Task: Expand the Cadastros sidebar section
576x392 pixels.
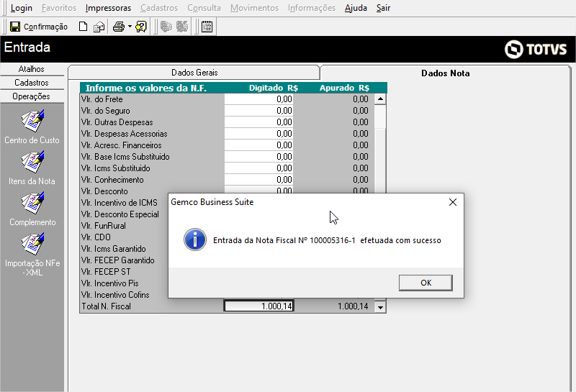Action: [32, 83]
